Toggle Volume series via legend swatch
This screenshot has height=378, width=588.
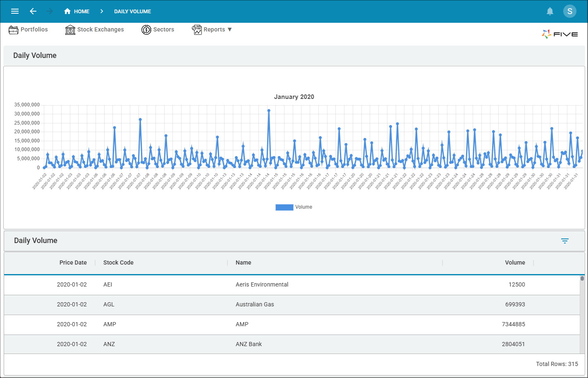[x=284, y=207]
